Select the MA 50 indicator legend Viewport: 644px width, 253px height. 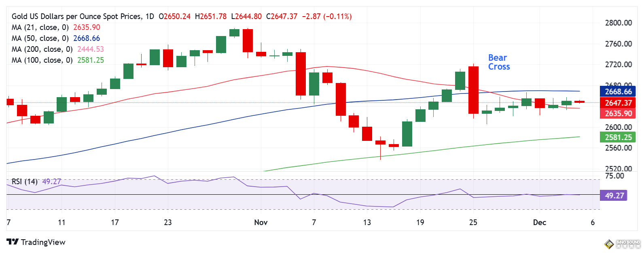56,38
